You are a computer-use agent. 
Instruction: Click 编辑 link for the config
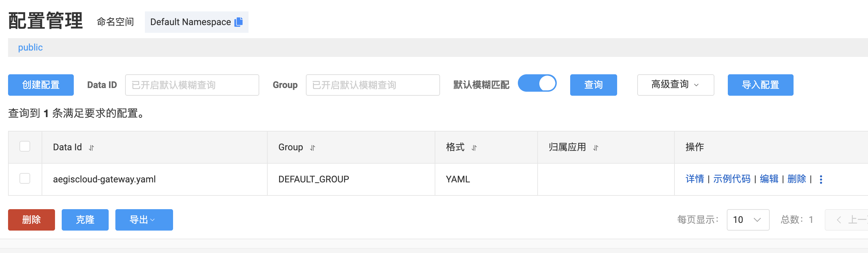[x=769, y=179]
